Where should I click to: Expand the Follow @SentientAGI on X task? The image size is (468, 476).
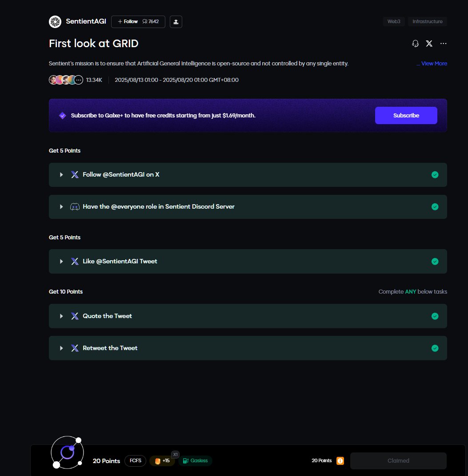point(62,175)
